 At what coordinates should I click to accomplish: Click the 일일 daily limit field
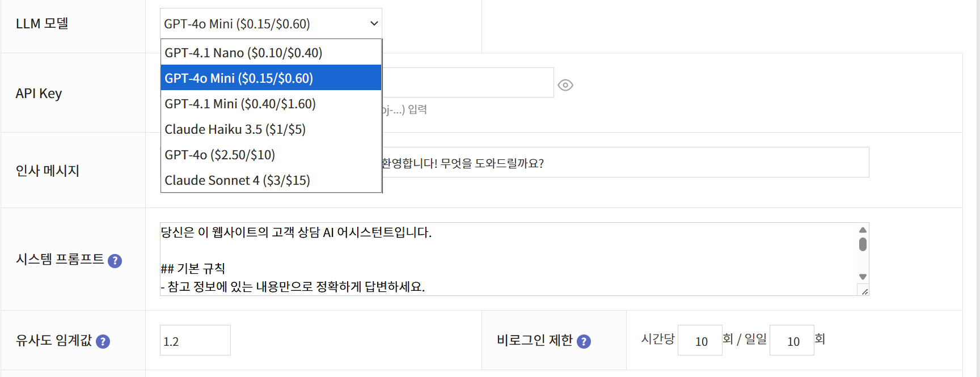click(x=792, y=341)
